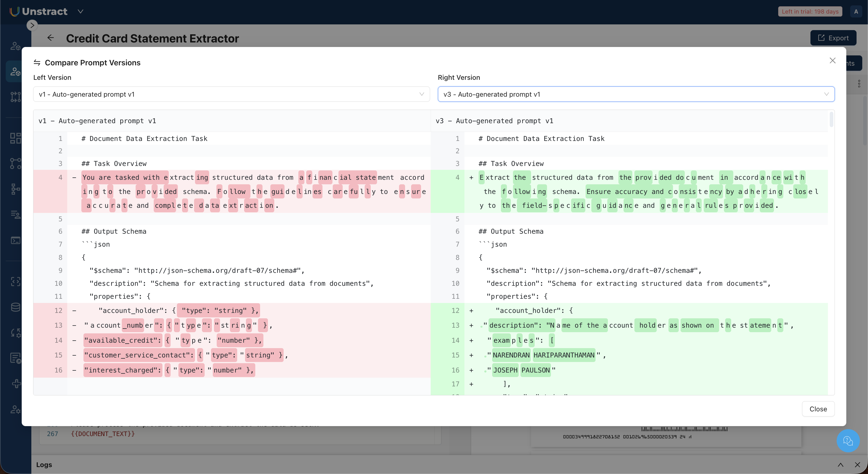Viewport: 868px width, 474px height.
Task: Click the trial days remaining badge
Action: tap(810, 11)
